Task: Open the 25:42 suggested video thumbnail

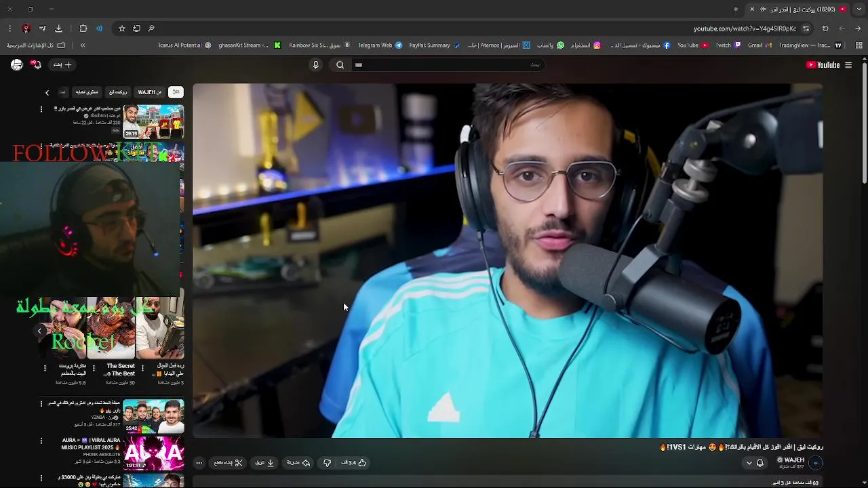Action: [x=153, y=416]
